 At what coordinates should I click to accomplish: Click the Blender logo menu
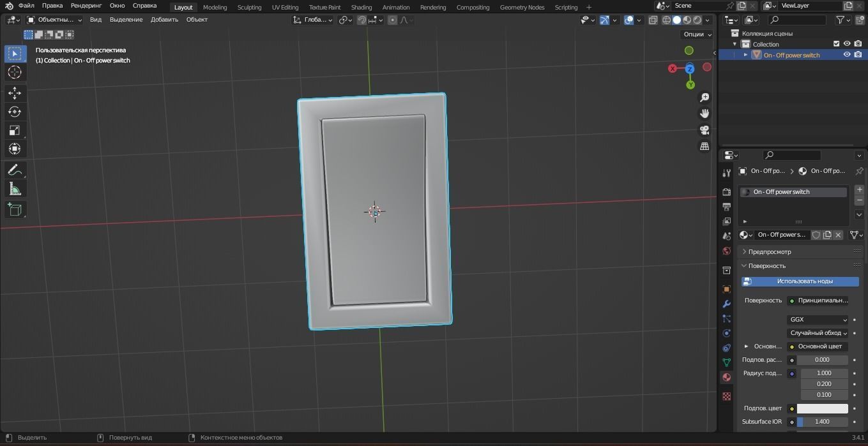(x=9, y=6)
